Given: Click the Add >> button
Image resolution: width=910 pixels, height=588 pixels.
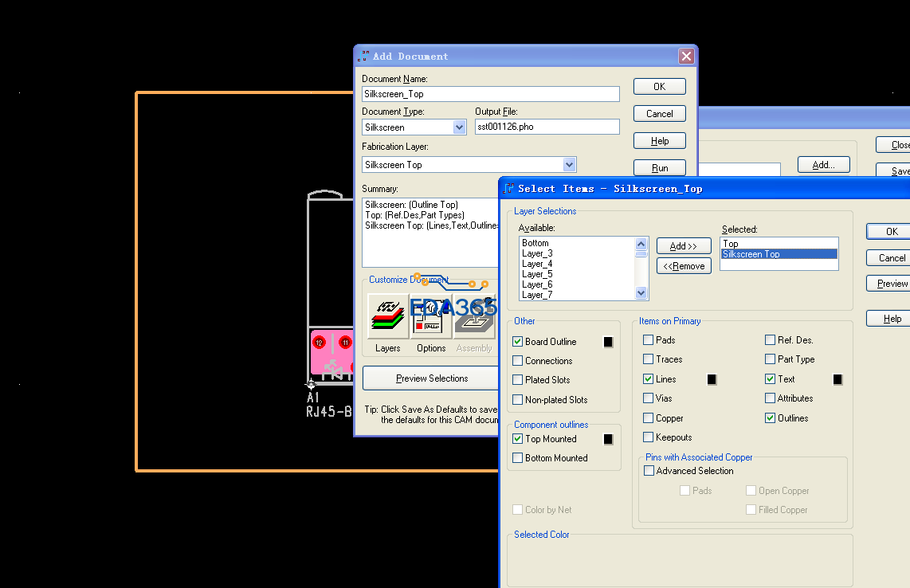Looking at the screenshot, I should [684, 246].
